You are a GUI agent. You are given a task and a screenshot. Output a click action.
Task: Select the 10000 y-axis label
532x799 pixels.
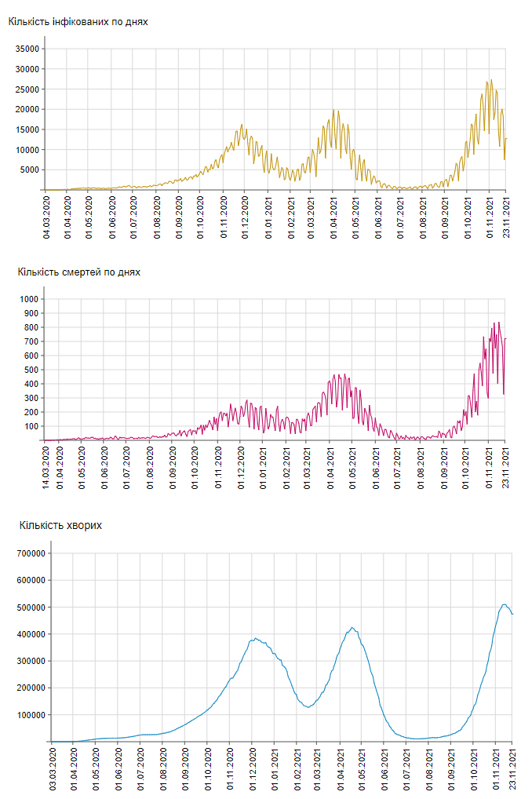pos(27,150)
